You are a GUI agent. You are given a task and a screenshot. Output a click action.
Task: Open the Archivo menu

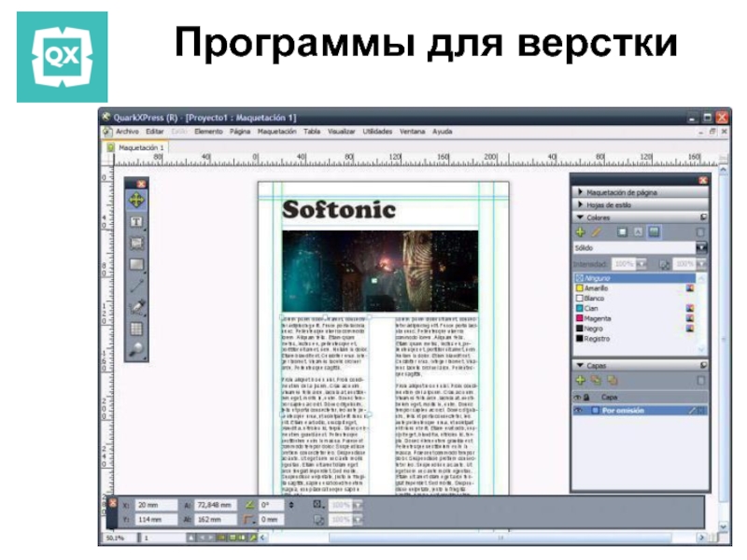click(126, 132)
